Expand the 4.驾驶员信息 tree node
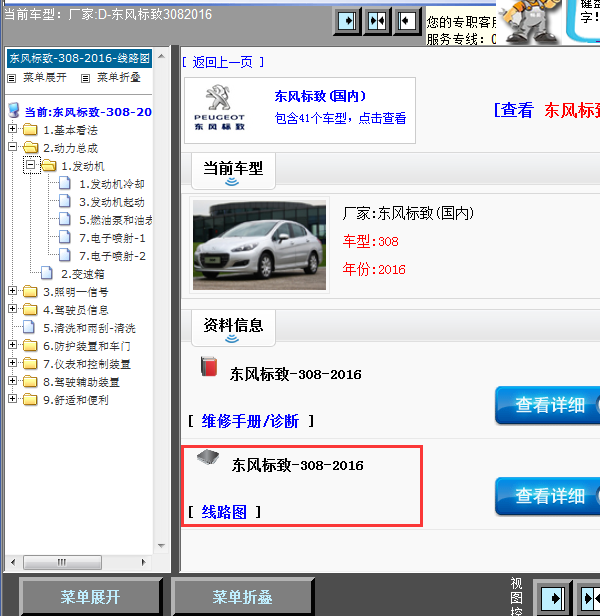The height and width of the screenshot is (616, 600). 13,309
